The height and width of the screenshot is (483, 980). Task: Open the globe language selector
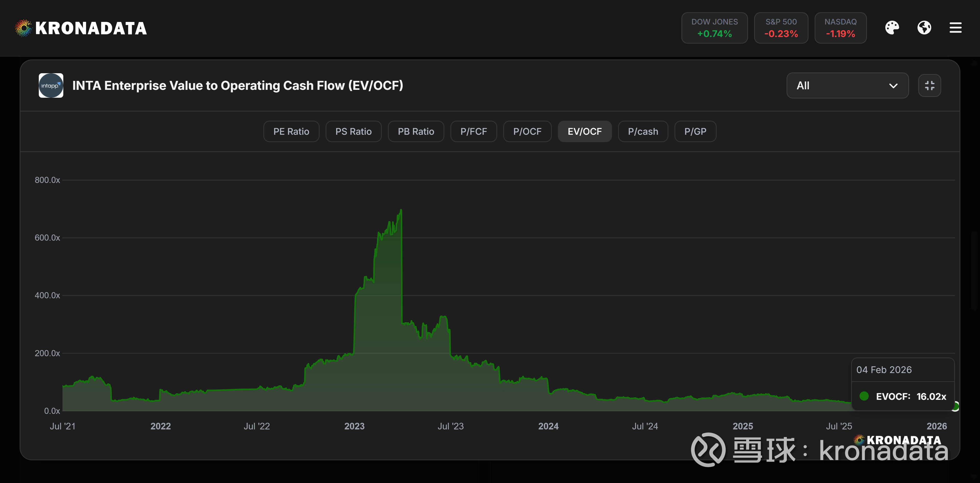point(924,28)
